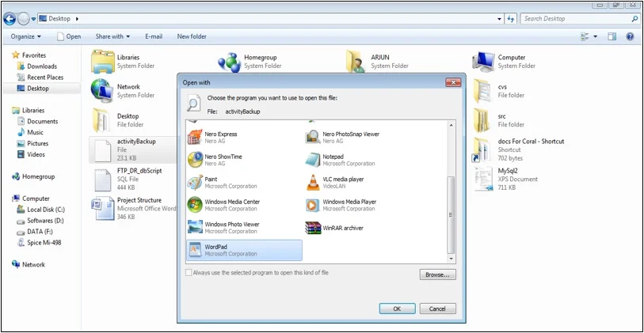Click the Search Desktop field

[580, 19]
